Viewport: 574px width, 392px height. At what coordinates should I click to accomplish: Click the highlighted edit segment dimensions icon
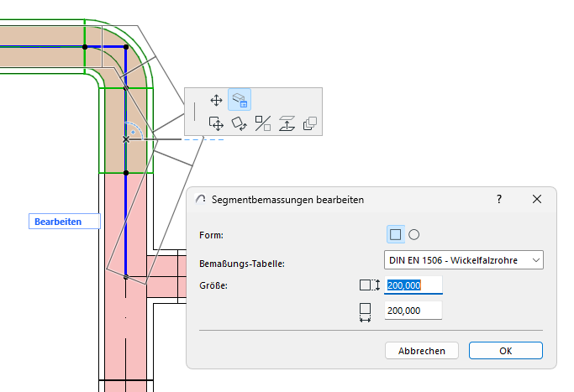point(240,99)
